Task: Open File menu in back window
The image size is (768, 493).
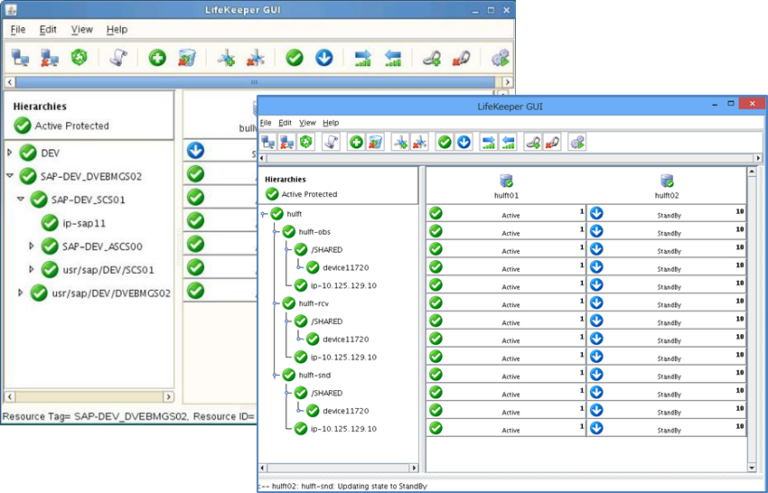Action: 18,29
